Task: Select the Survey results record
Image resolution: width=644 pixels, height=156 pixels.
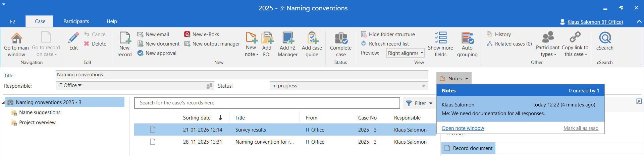Action: click(x=285, y=130)
